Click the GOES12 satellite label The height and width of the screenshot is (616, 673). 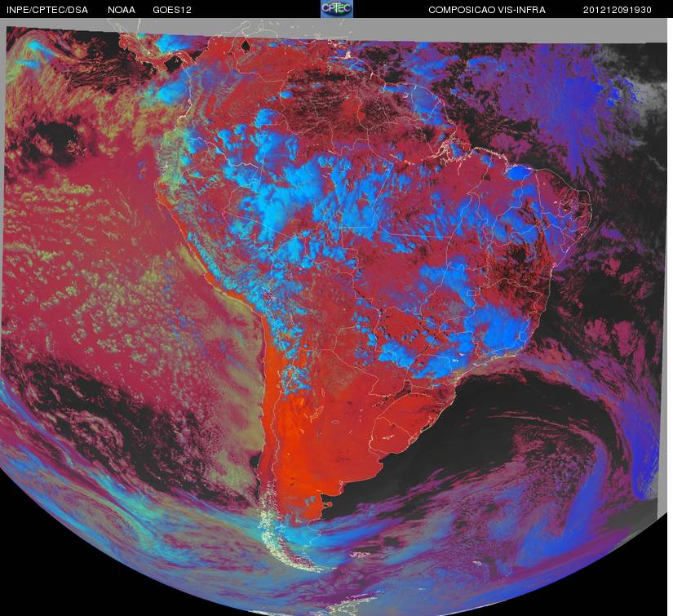[172, 10]
